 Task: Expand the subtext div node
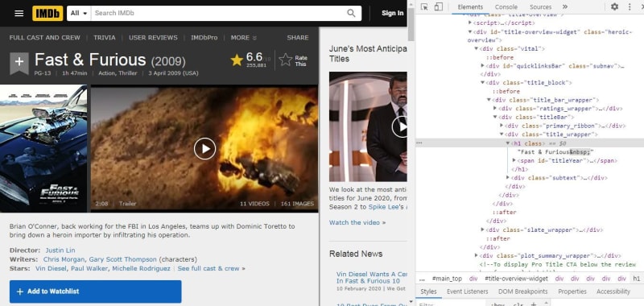coord(508,178)
